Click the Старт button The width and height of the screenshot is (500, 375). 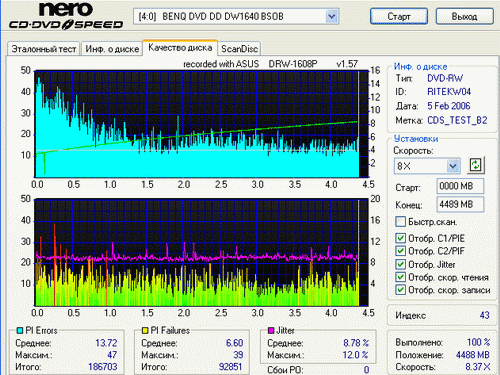click(399, 16)
